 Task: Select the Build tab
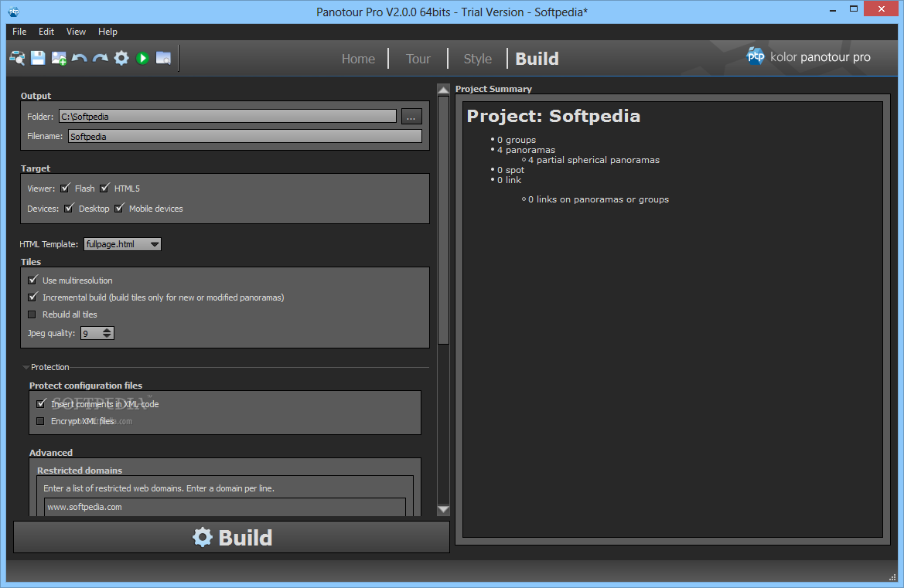pyautogui.click(x=537, y=59)
